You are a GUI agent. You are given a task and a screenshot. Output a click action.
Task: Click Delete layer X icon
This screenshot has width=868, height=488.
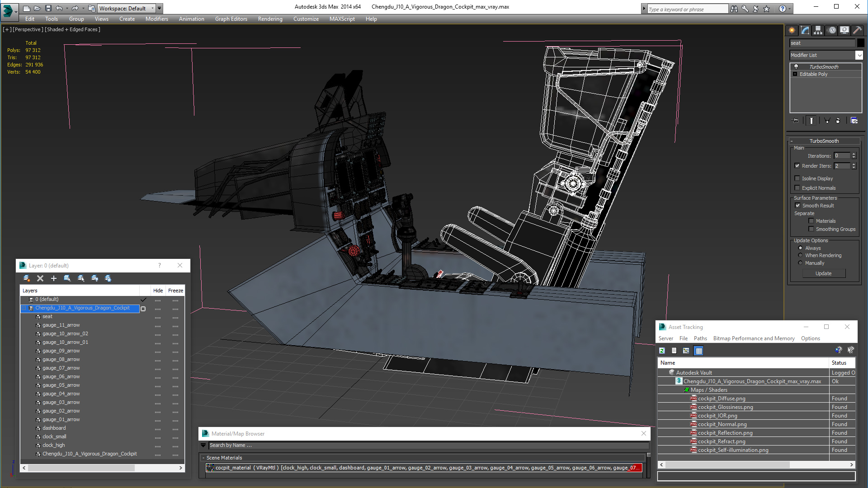tap(40, 278)
